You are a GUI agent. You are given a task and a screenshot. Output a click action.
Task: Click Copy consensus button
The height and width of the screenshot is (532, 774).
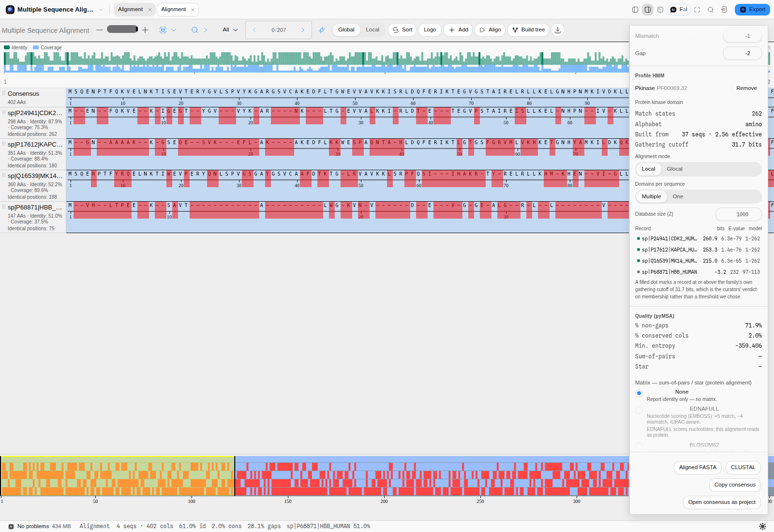735,485
